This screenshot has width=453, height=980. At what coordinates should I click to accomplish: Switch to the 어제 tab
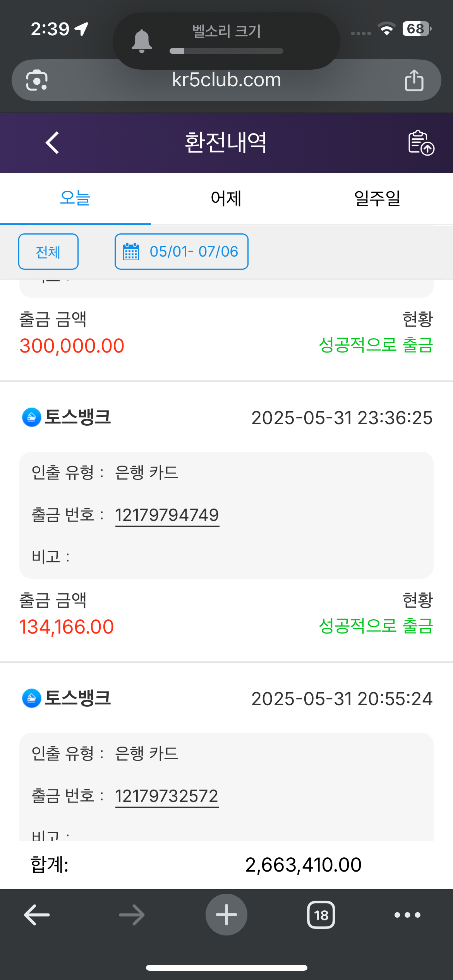pos(226,198)
